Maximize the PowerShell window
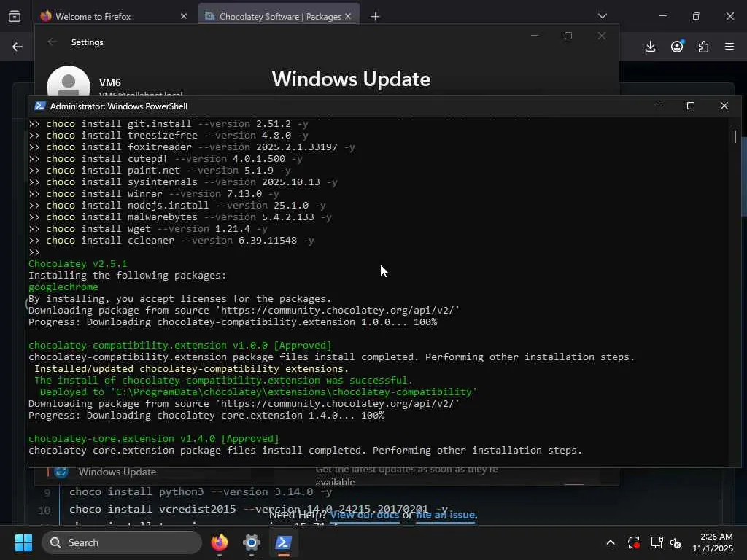Screen dimensions: 747x560 691,106
